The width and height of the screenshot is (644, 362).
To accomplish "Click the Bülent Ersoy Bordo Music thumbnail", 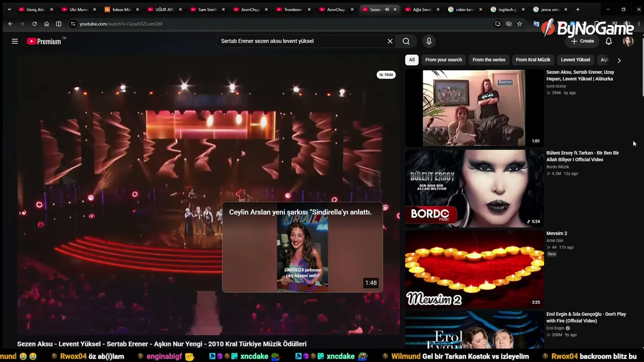I will tap(474, 189).
